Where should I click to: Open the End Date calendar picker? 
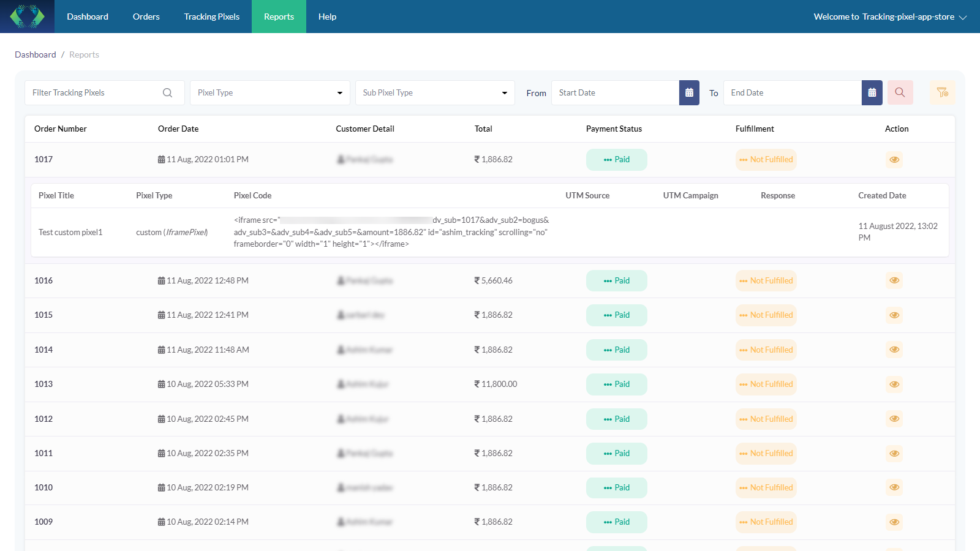(872, 93)
